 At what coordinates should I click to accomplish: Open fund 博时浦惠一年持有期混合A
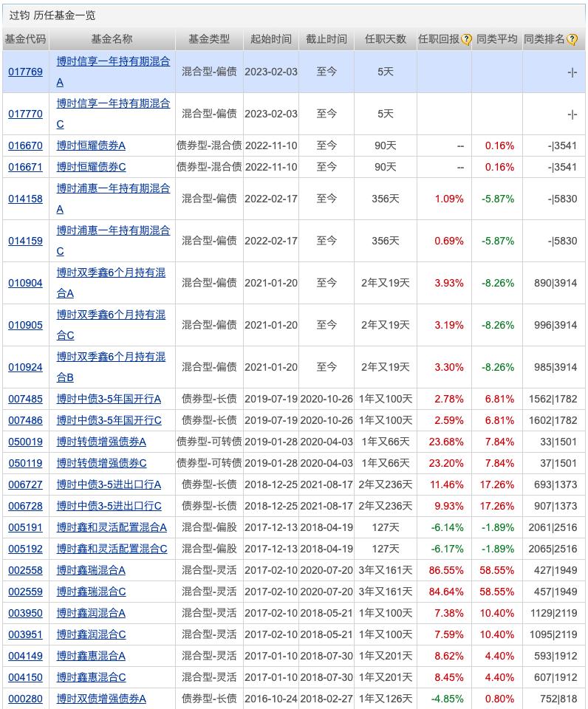click(x=113, y=199)
